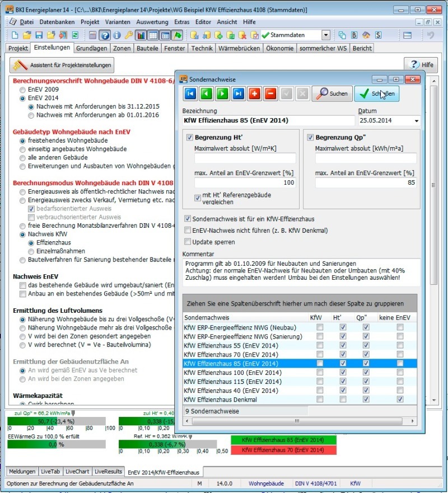Toggle the 'Begrenzung Qp"' checkbox
Screen dimensions: 448x493
[x=310, y=138]
